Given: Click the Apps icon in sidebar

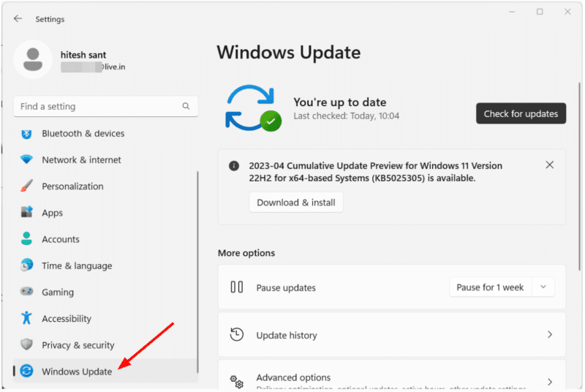Looking at the screenshot, I should (26, 212).
